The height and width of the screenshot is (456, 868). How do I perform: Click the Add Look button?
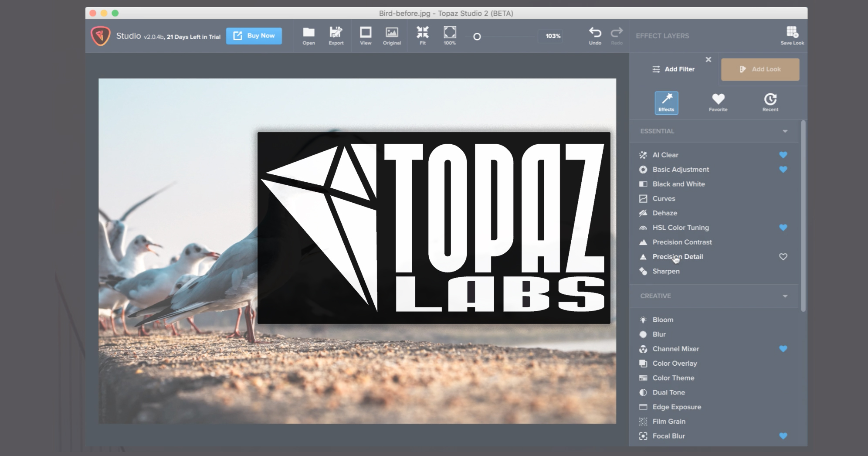760,69
